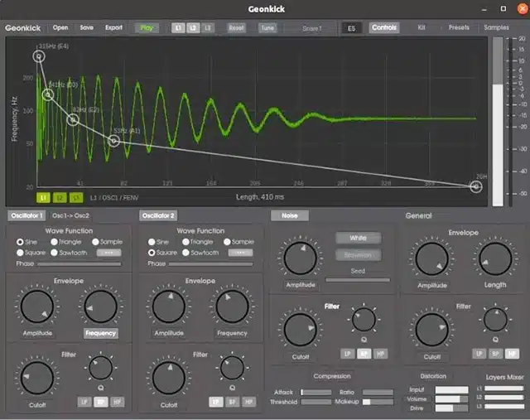This screenshot has height=420, width=530.
Task: Click Oscillator 1 filter Cutoff knob
Action: (x=37, y=378)
